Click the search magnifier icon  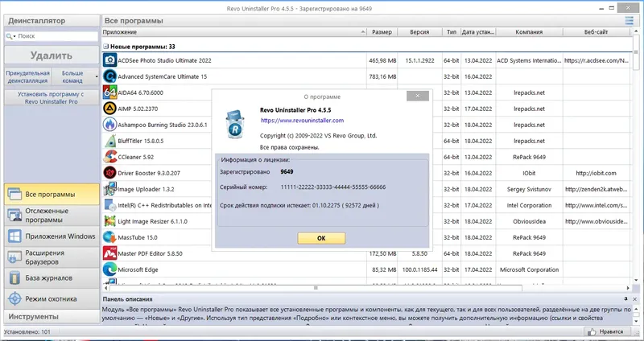click(x=9, y=36)
